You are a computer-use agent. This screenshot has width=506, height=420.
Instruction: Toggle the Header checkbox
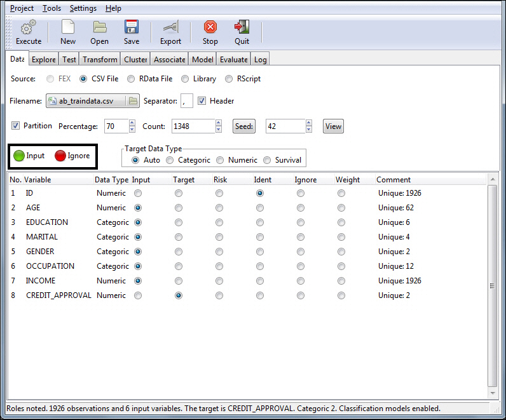pos(202,101)
